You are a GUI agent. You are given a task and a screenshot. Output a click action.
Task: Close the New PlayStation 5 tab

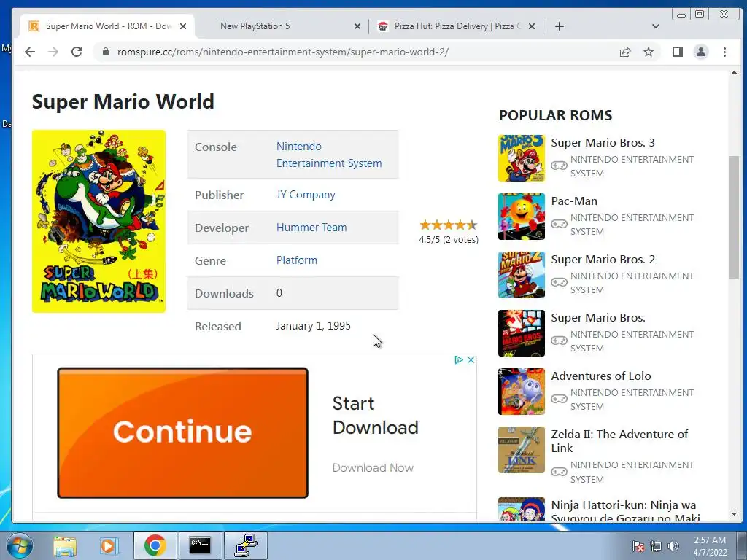click(357, 26)
